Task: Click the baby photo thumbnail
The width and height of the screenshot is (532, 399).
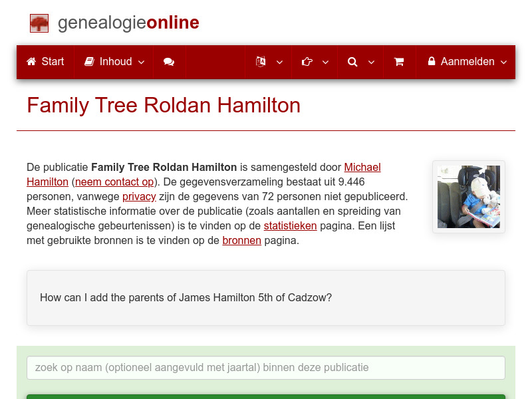Action: pyautogui.click(x=468, y=197)
